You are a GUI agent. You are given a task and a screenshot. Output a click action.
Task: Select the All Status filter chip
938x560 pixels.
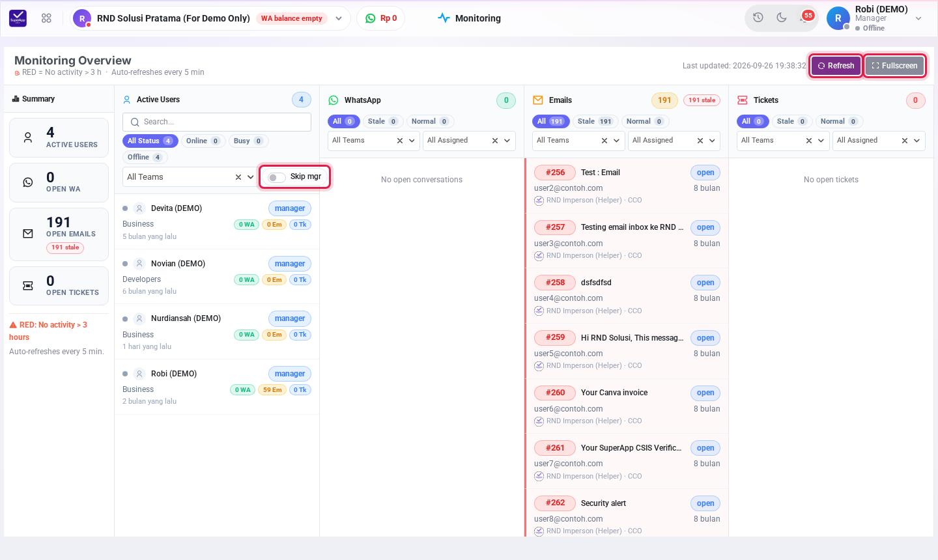click(150, 141)
